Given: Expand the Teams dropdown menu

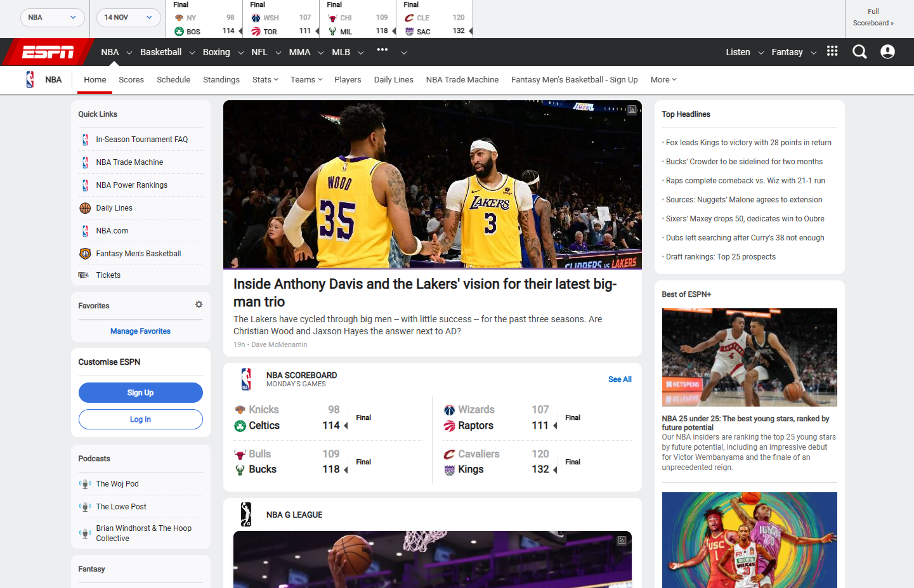Looking at the screenshot, I should click(x=306, y=80).
